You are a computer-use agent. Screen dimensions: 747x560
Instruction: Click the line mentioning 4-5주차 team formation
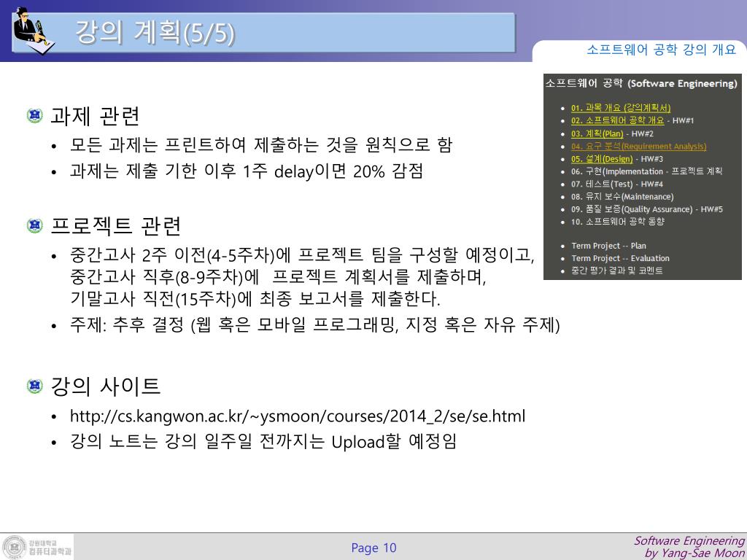(x=302, y=254)
